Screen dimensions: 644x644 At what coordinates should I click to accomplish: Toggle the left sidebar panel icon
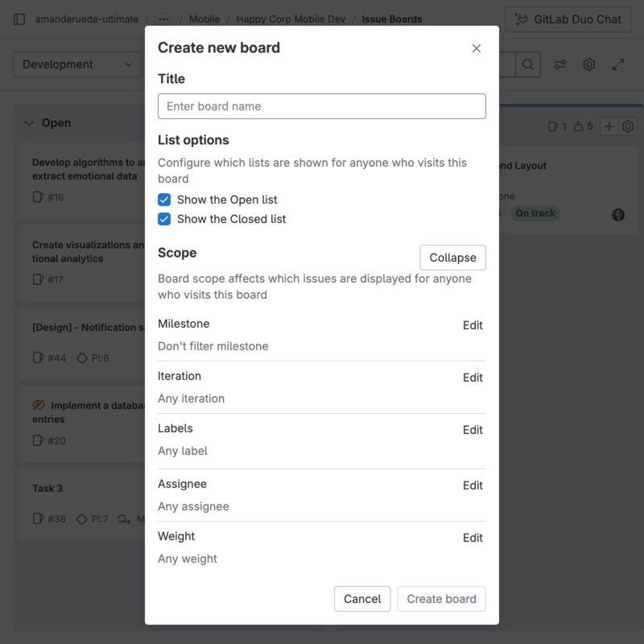click(19, 19)
